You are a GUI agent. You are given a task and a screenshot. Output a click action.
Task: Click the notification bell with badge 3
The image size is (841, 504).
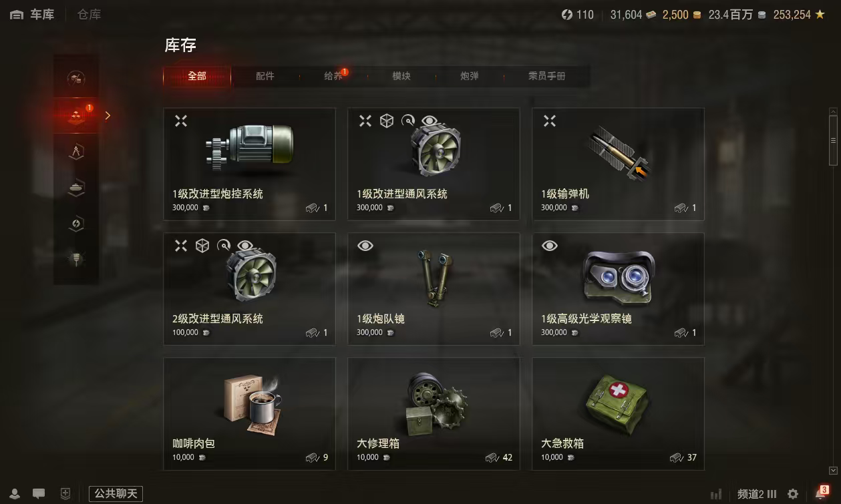(x=821, y=493)
